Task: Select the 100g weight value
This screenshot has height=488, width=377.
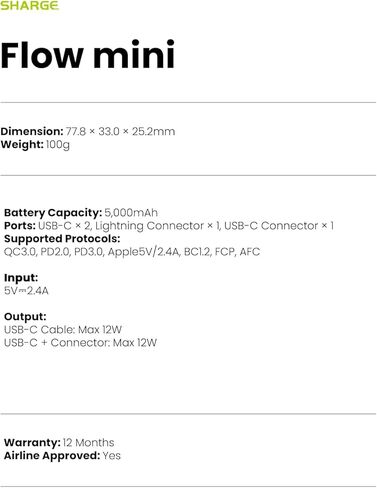Action: (x=58, y=145)
